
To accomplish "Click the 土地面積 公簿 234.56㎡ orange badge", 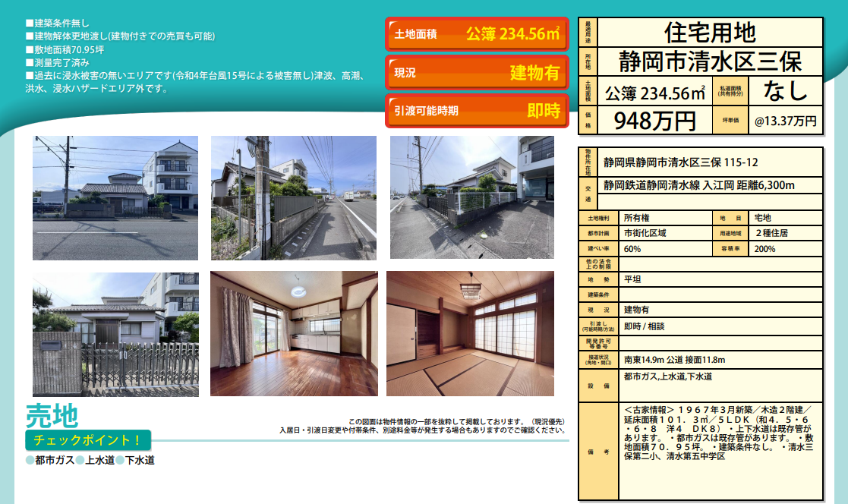I will pos(477,34).
